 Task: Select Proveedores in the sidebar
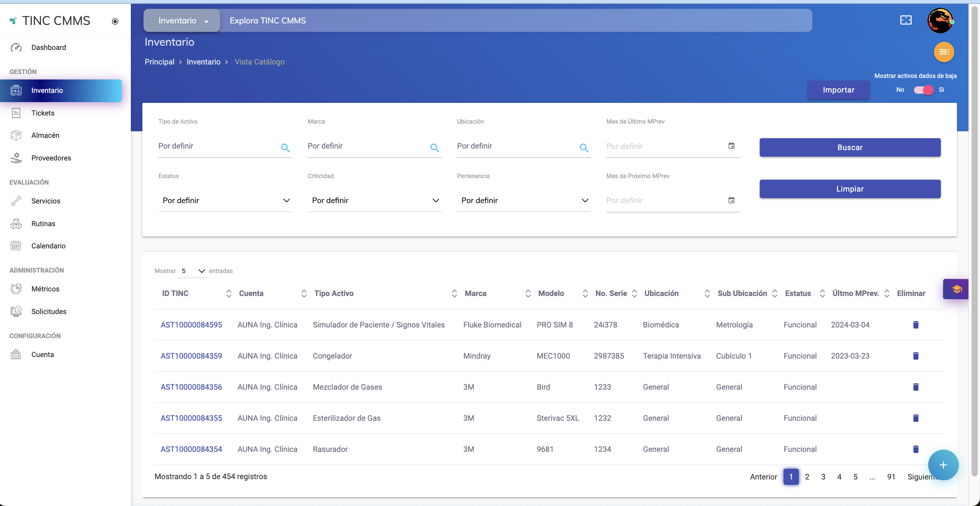pos(51,158)
